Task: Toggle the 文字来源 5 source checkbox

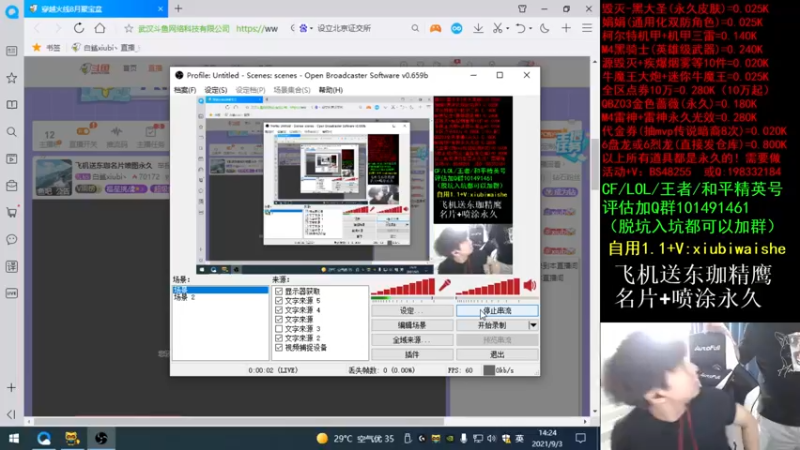Action: pyautogui.click(x=279, y=301)
